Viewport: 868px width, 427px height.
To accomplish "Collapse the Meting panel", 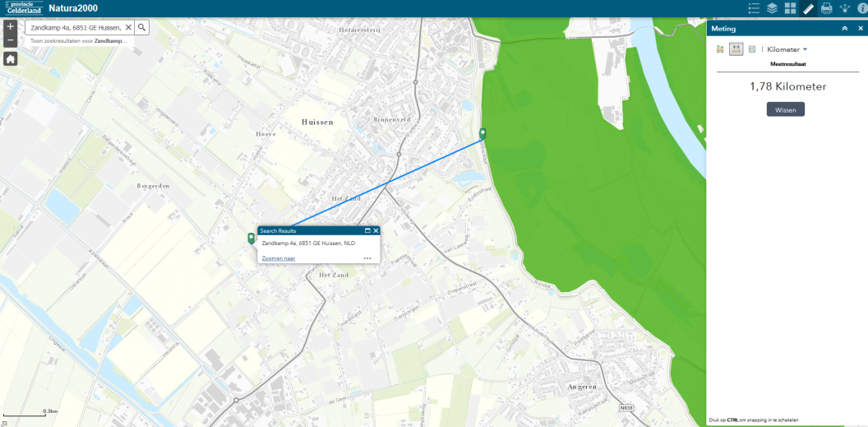I will pyautogui.click(x=845, y=28).
